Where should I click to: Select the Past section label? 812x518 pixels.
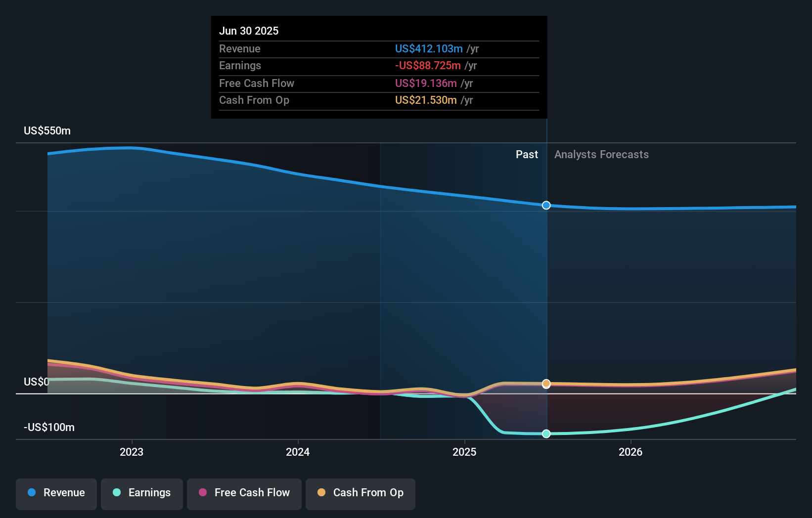(527, 154)
